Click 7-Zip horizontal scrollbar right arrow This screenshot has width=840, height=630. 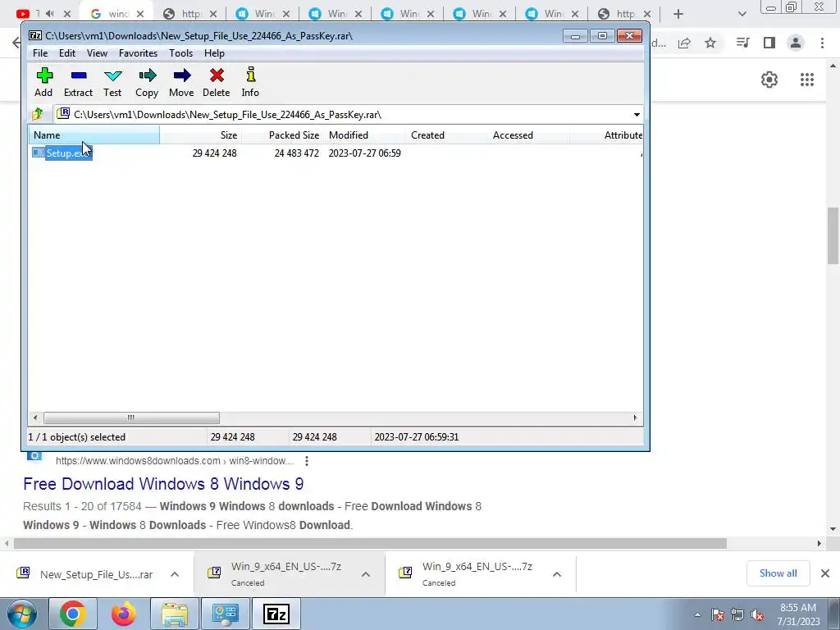[636, 418]
